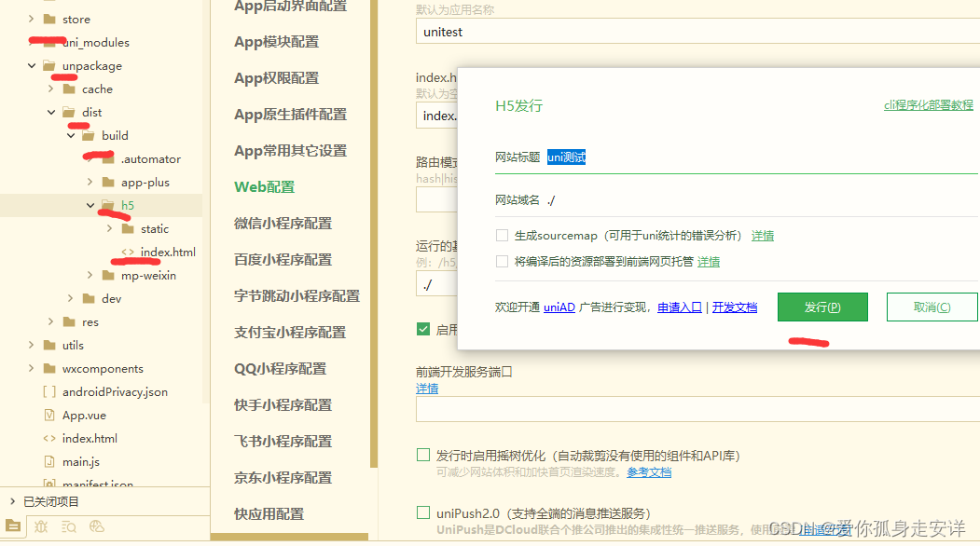Open index.html inside the h5 folder
This screenshot has height=546, width=980.
(168, 252)
